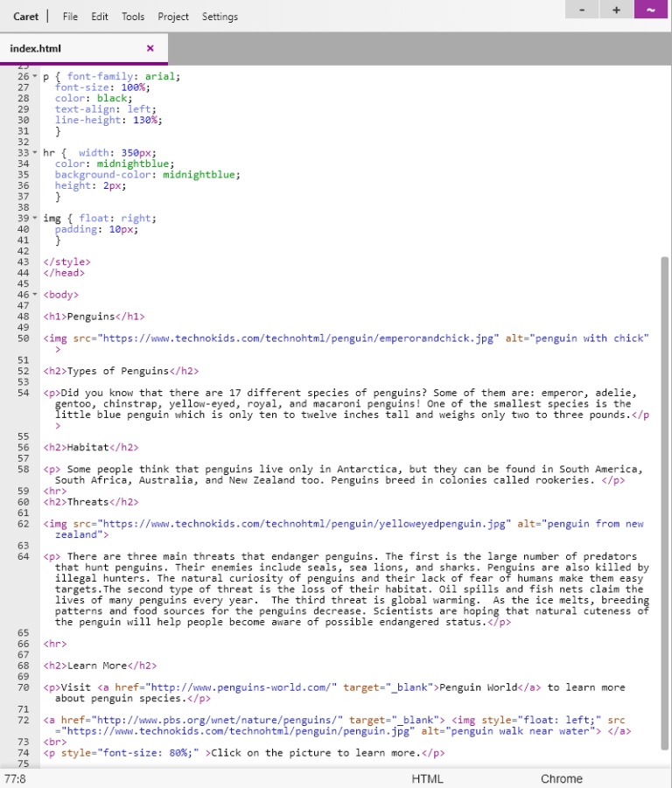Click line number 50 in gutter
The image size is (672, 788).
click(x=23, y=338)
